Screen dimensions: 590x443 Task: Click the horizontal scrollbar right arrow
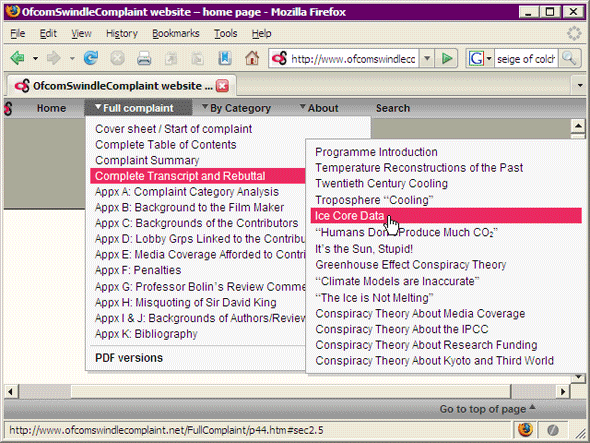563,391
